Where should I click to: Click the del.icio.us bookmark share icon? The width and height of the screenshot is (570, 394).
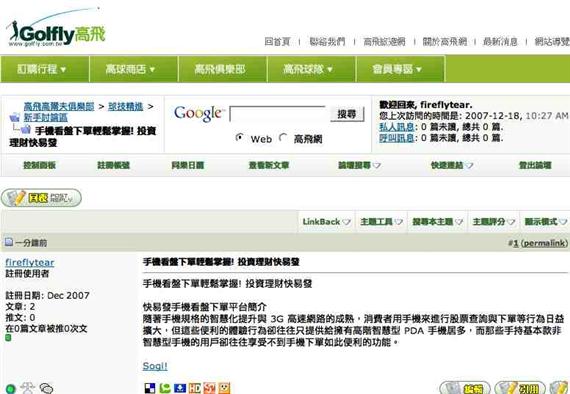pos(149,388)
